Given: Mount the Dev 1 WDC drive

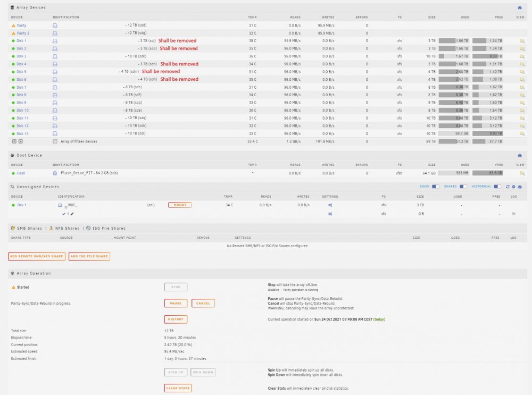Looking at the screenshot, I should 180,205.
